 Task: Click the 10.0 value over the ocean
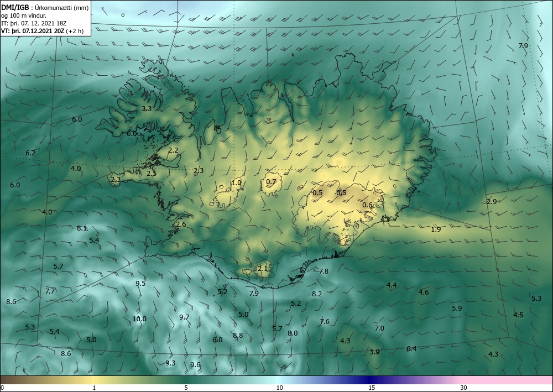(139, 319)
